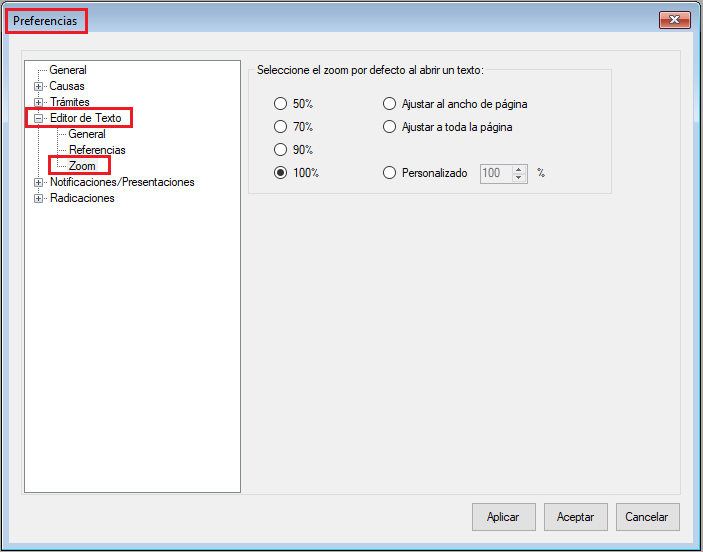
Task: Choose the 70% zoom option
Action: [x=281, y=127]
